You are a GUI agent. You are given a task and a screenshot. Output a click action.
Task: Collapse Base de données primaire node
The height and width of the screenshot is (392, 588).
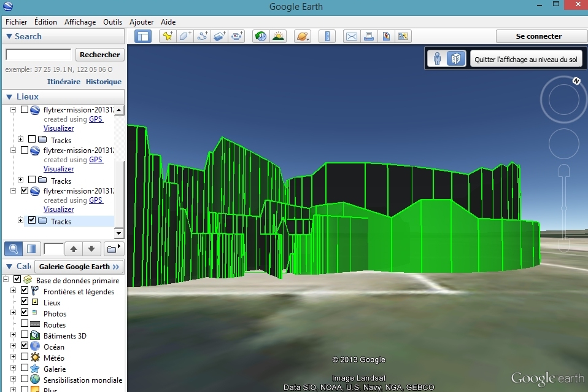(6, 280)
